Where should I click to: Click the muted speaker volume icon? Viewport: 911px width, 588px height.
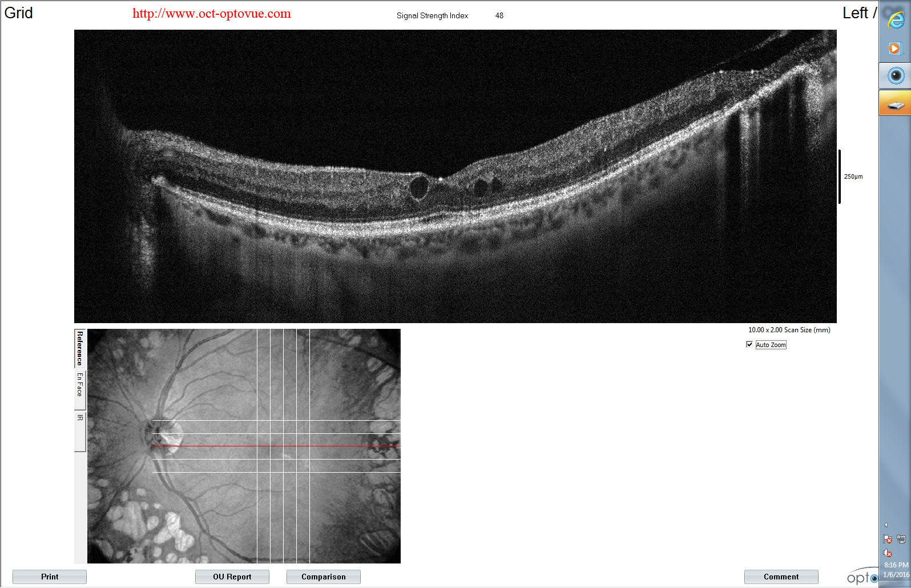pos(888,553)
